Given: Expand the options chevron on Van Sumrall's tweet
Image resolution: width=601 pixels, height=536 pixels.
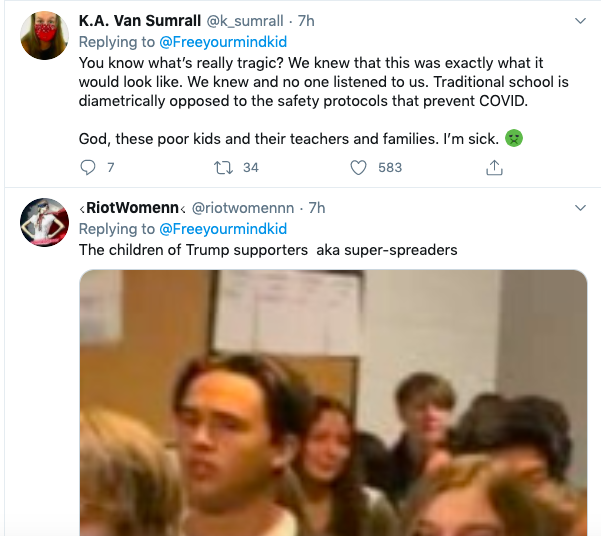Looking at the screenshot, I should (581, 21).
